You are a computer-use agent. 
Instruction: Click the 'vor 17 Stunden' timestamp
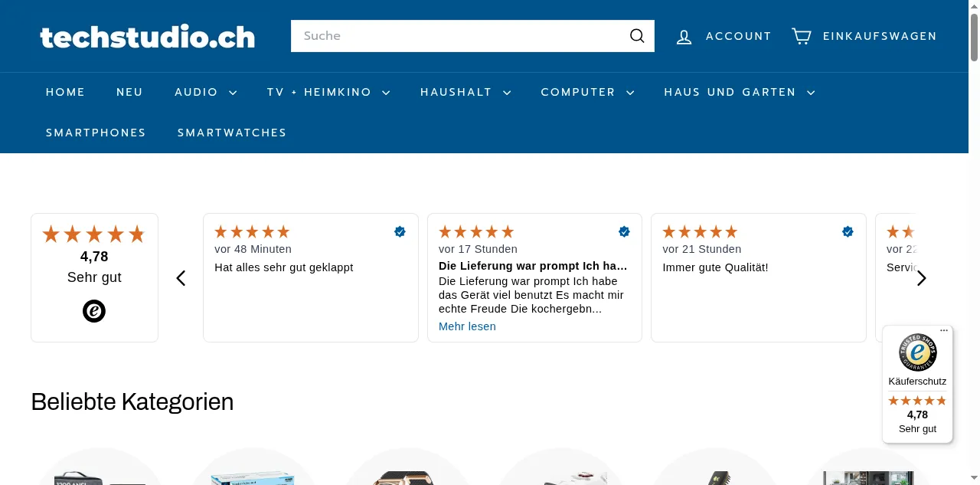[x=478, y=249]
